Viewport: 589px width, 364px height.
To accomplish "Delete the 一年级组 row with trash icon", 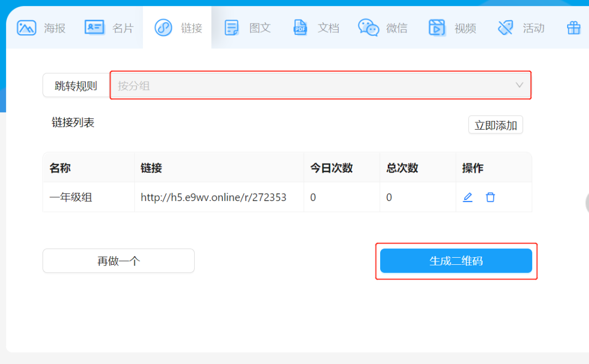I will point(490,197).
